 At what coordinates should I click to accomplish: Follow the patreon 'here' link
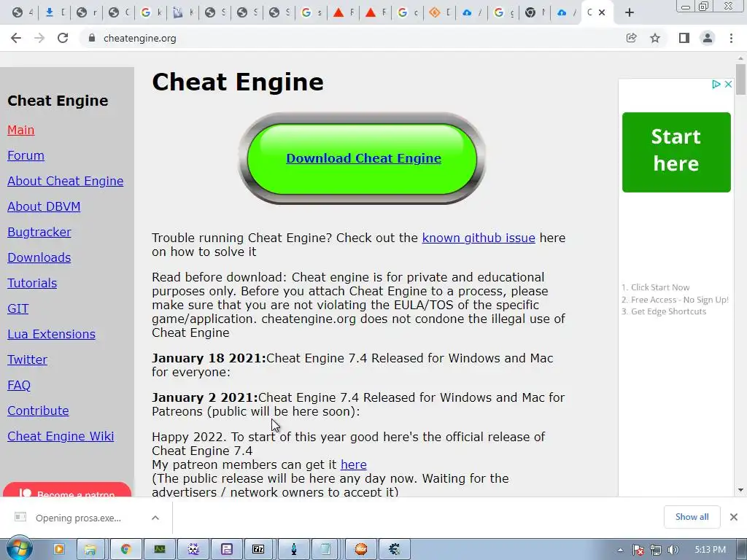pyautogui.click(x=354, y=464)
